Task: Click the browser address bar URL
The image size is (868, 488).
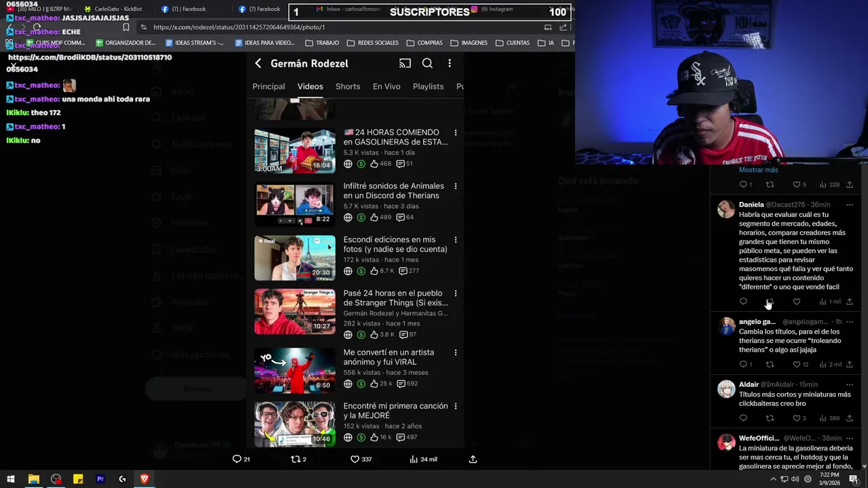Action: [x=239, y=27]
